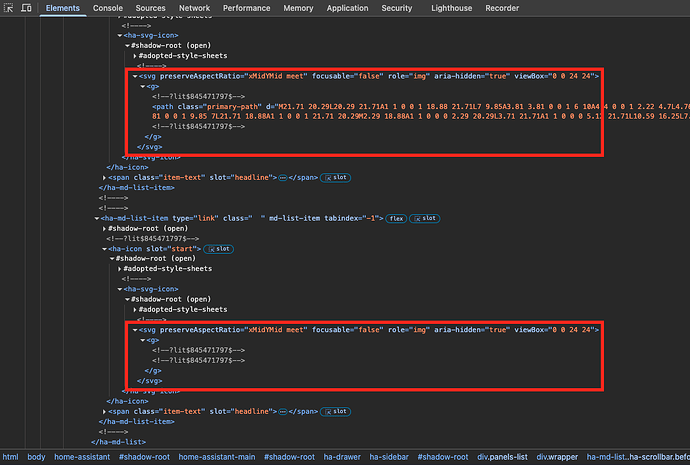Viewport: 690px width, 465px height.
Task: Open the Recorder tab
Action: tap(502, 8)
